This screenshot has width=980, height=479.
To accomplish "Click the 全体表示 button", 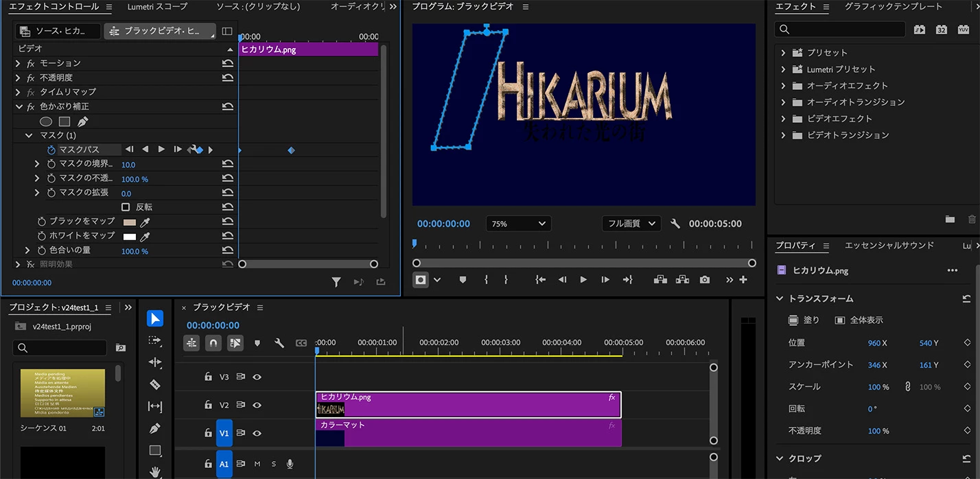I will 859,320.
